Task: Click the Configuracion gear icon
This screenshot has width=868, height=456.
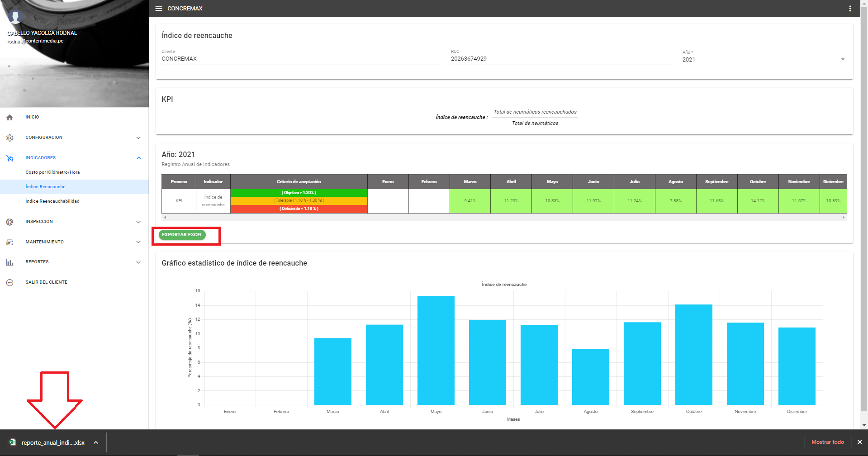Action: point(10,138)
